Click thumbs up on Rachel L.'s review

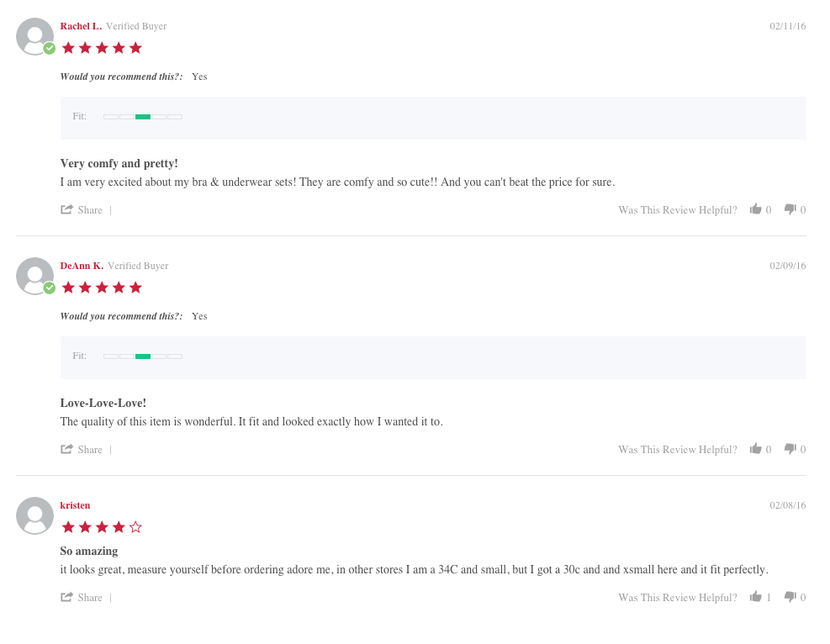click(x=755, y=209)
